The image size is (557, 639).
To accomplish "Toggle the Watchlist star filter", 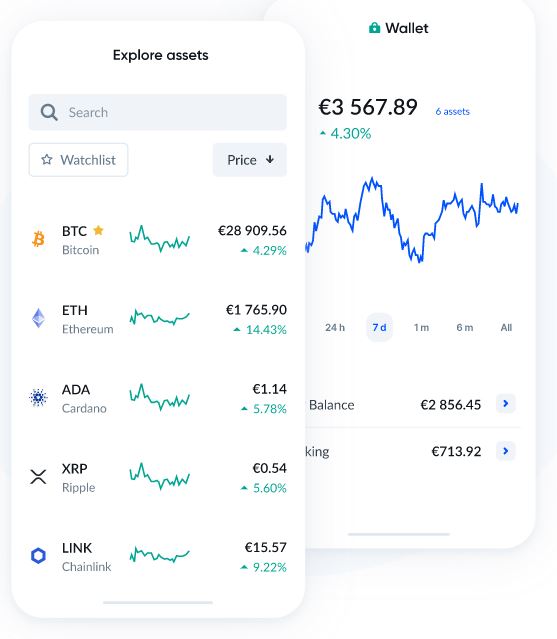I will (x=78, y=160).
